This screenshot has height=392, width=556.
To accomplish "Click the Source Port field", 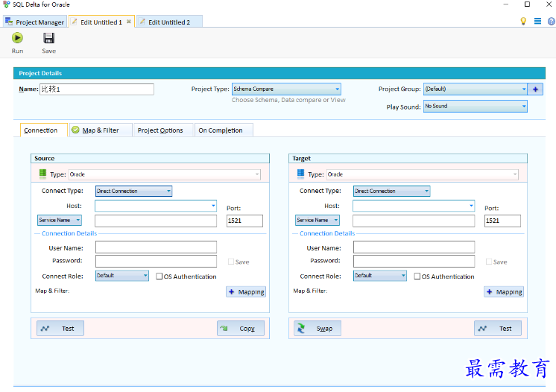I will click(244, 221).
